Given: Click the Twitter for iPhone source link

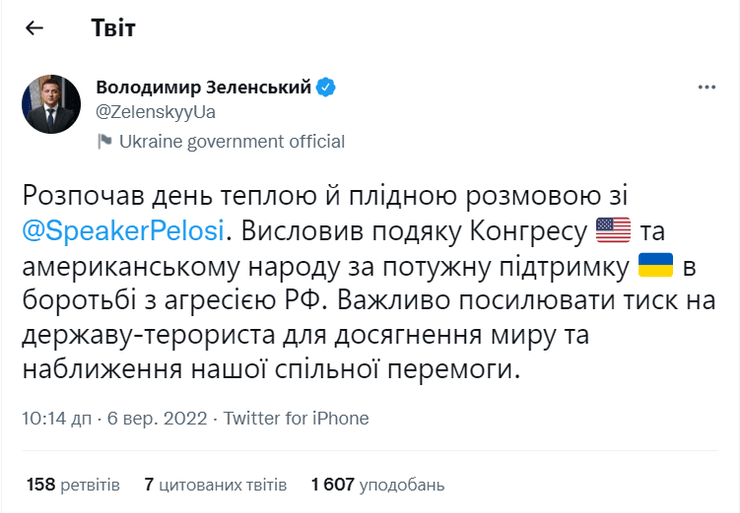Looking at the screenshot, I should [297, 418].
